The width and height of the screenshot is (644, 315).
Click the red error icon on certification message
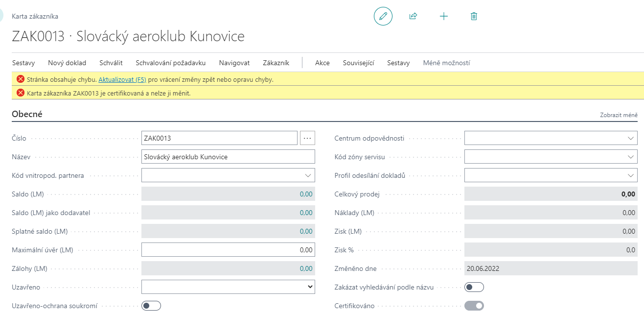20,93
